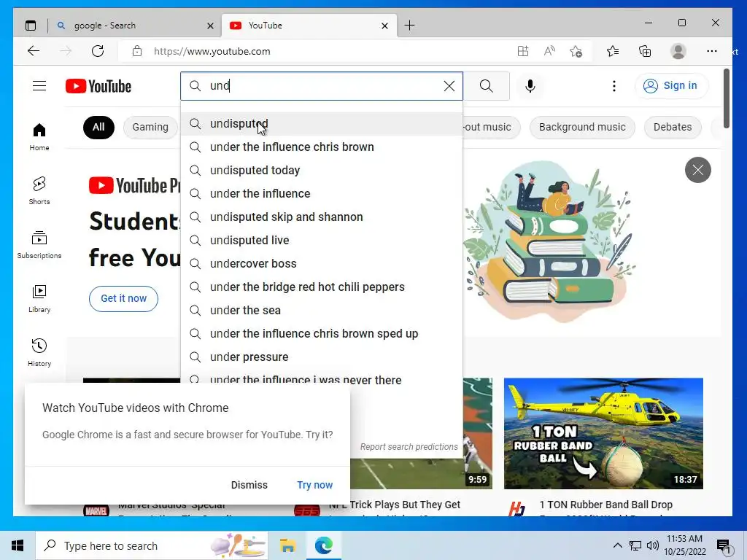Close the YouTube Premium promo banner
The height and width of the screenshot is (560, 747).
point(698,169)
